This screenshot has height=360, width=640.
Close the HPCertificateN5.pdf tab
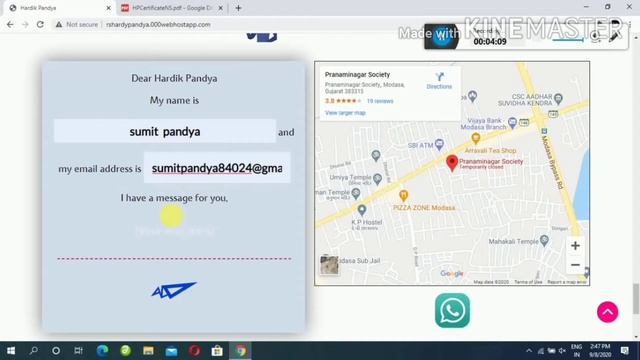[220, 8]
